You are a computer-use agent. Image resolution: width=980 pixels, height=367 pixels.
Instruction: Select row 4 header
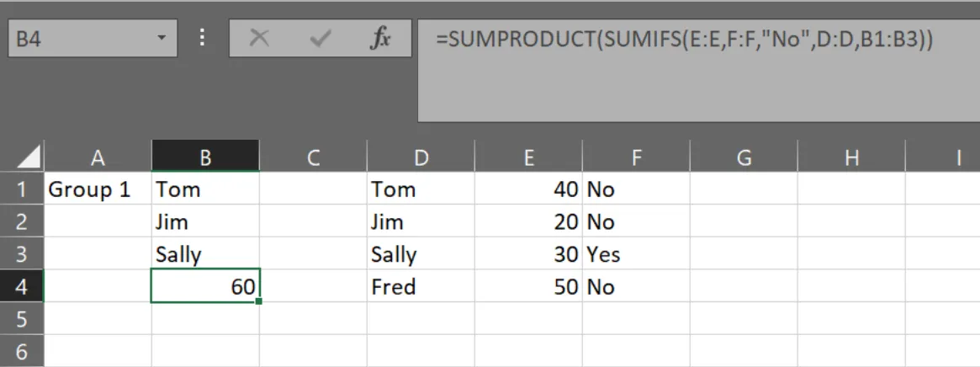tap(22, 287)
